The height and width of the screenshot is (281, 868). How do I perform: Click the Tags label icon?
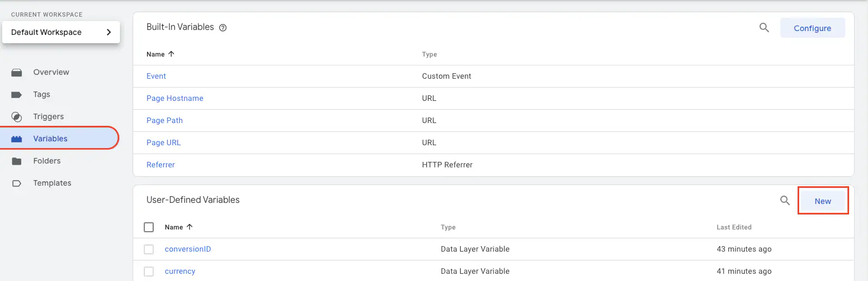pyautogui.click(x=17, y=94)
